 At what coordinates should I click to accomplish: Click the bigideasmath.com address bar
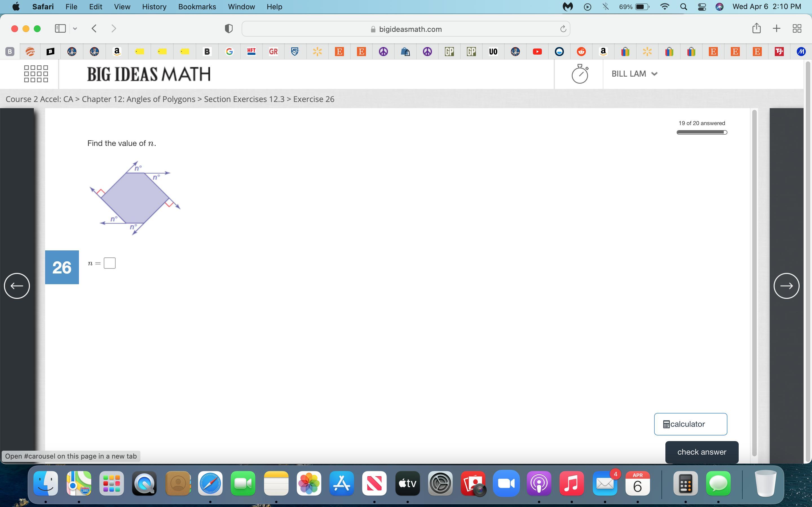point(406,29)
